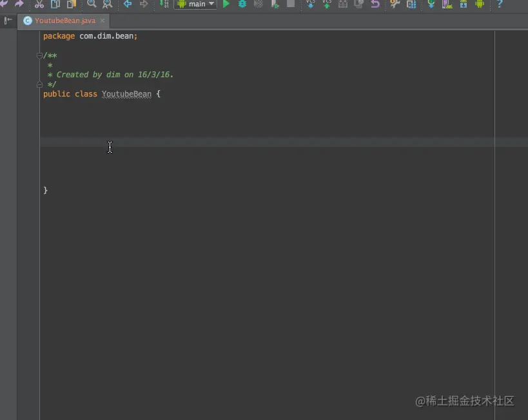This screenshot has width=528, height=420.
Task: Open the Android SDK Manager
Action: (464, 5)
